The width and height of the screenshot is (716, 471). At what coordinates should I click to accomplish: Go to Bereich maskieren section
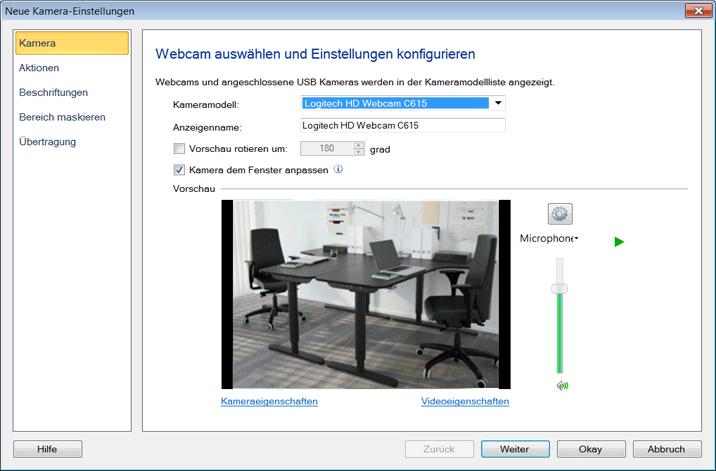click(62, 117)
